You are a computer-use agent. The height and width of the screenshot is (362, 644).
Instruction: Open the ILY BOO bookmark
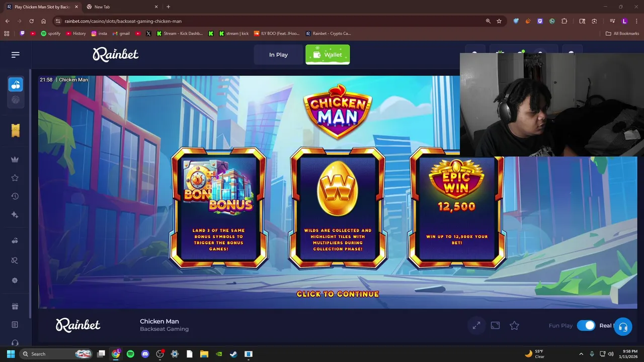[x=277, y=34]
